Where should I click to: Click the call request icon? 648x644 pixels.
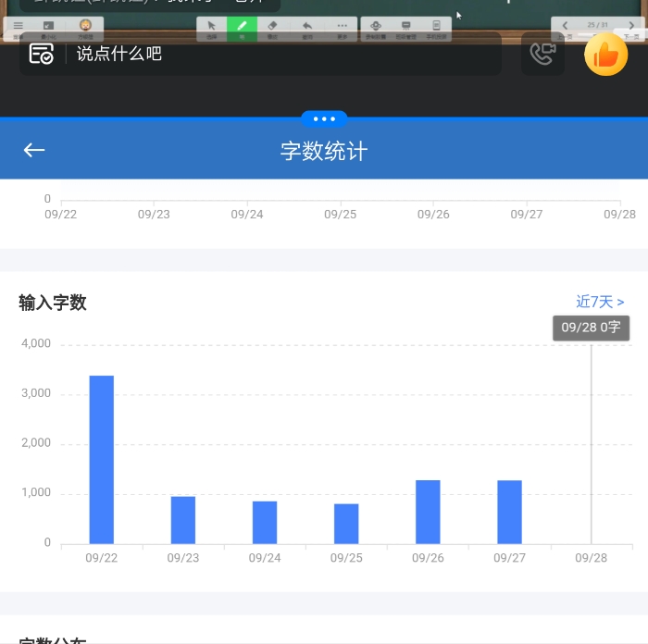coord(542,54)
